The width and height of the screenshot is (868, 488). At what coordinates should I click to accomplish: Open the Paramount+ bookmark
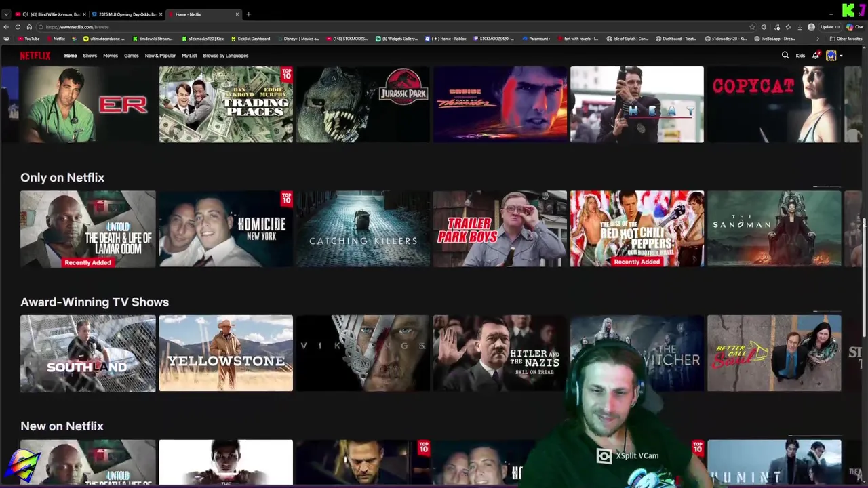(536, 39)
